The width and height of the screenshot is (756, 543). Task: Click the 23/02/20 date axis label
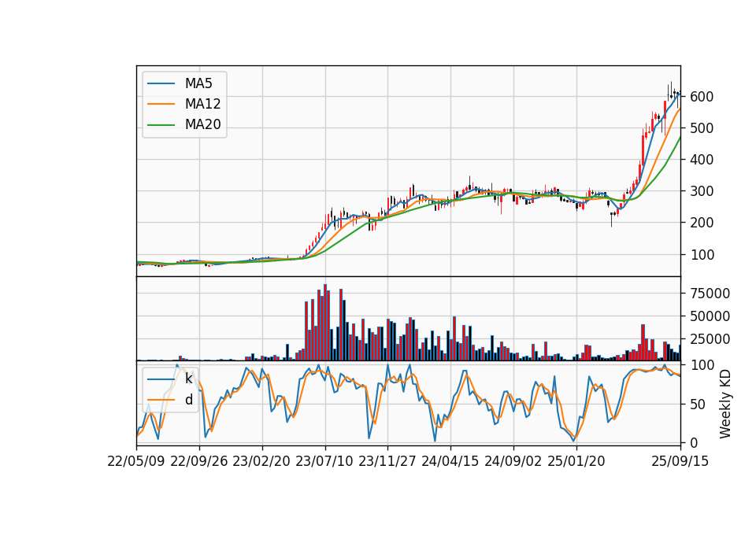point(261,461)
